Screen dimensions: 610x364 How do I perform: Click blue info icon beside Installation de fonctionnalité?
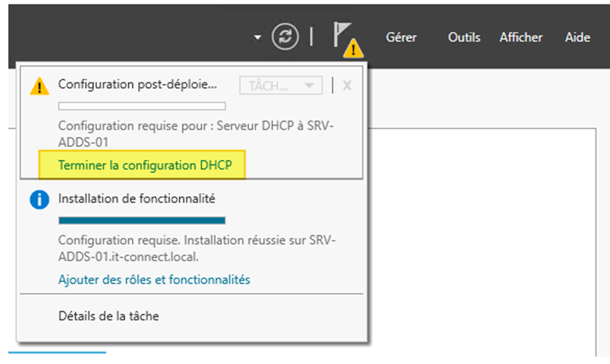point(40,200)
